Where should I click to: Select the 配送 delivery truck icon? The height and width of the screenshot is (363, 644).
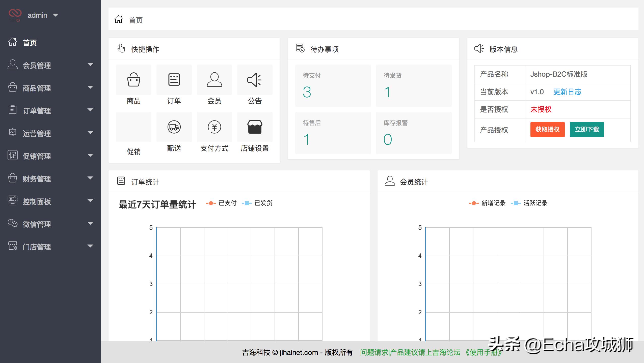(174, 127)
